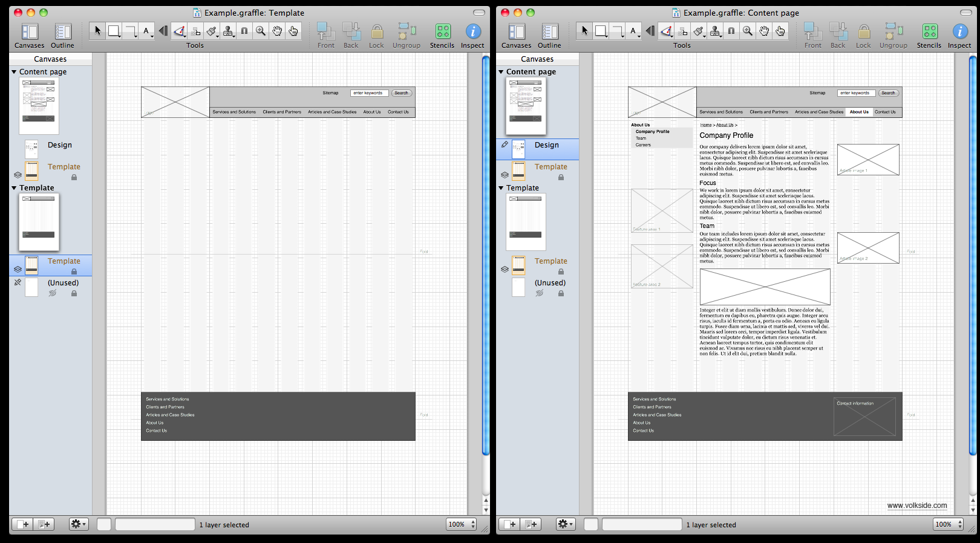Activate the Text tool in Template window

pos(146,31)
